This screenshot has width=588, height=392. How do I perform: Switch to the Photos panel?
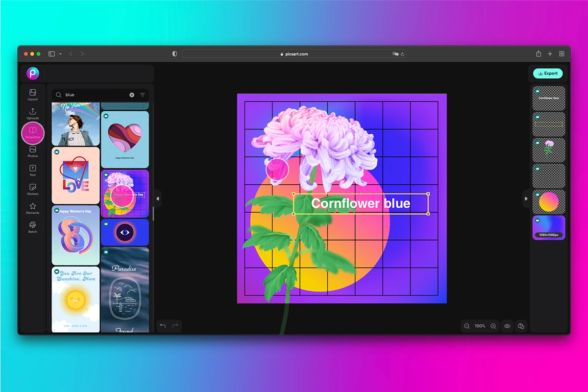coord(32,152)
